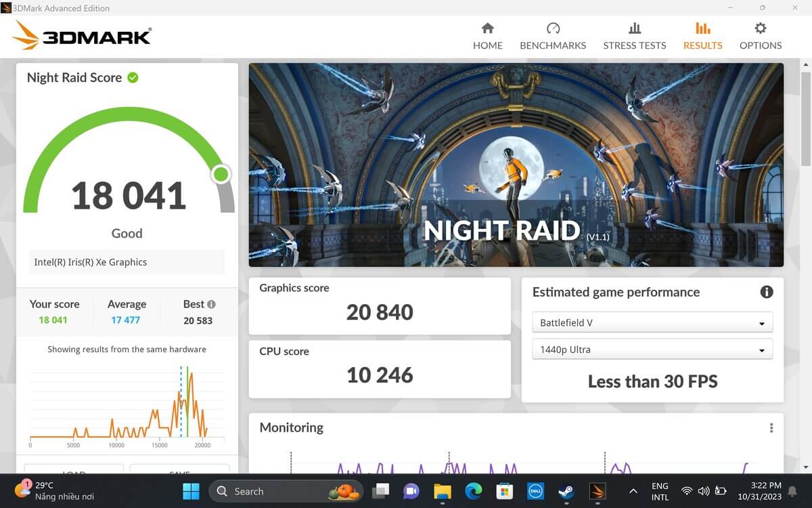The width and height of the screenshot is (812, 508).
Task: Click Showing results from the same hardware
Action: pos(127,350)
